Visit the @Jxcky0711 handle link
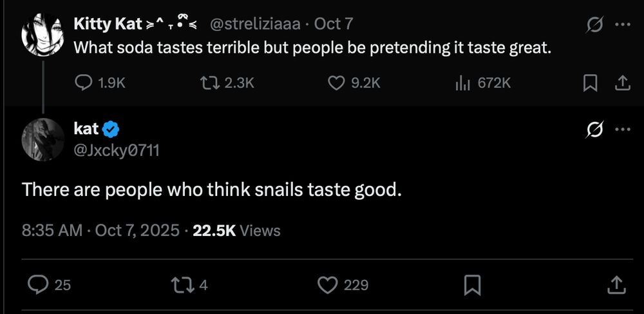Image resolution: width=644 pixels, height=314 pixels. point(117,151)
